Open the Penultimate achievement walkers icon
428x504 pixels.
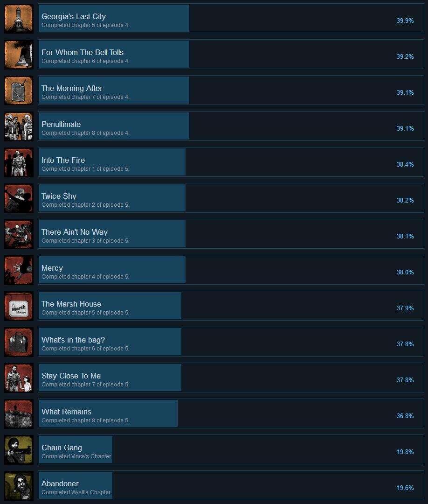tap(19, 126)
